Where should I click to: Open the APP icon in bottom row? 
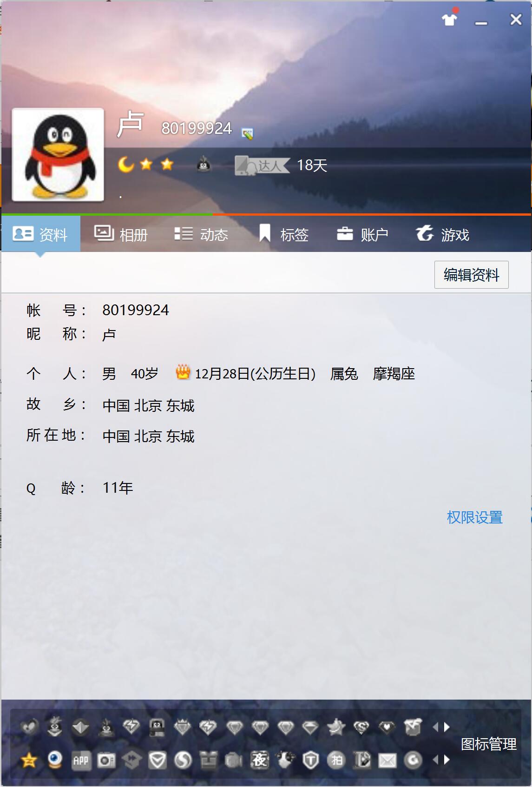(x=80, y=761)
